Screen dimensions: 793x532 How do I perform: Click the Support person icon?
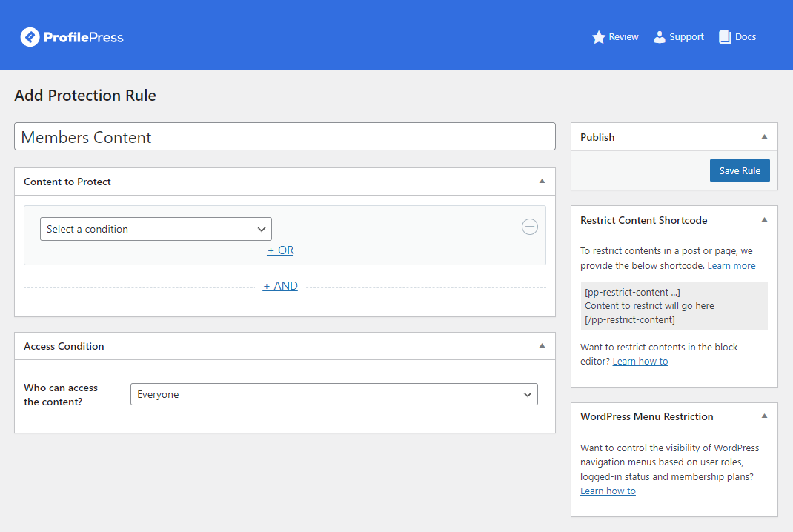[660, 37]
